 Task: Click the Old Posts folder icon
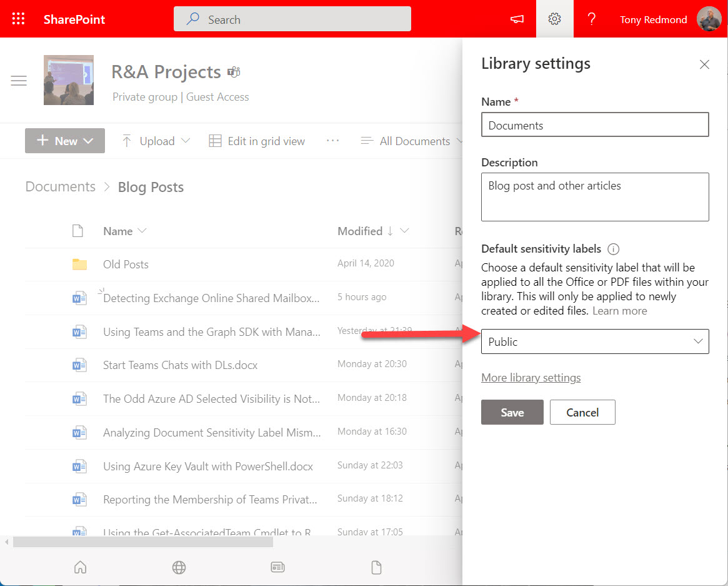(x=79, y=265)
